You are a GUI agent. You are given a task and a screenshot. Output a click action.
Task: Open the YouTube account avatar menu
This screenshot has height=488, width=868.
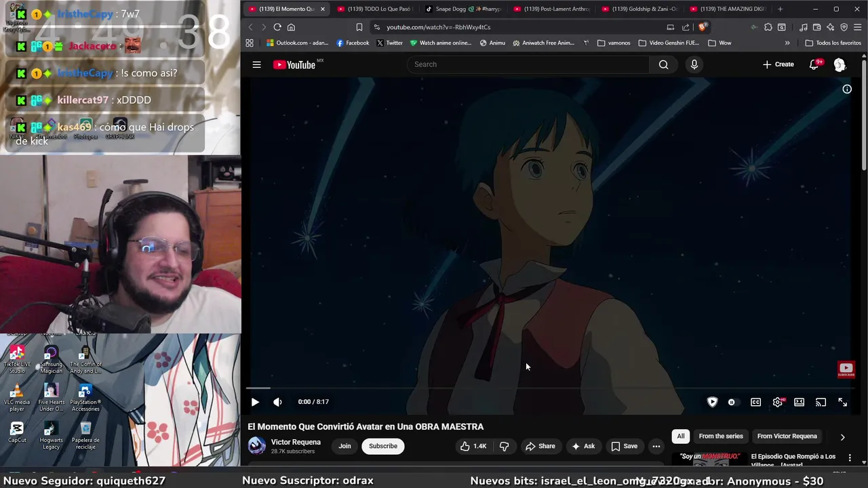[840, 64]
